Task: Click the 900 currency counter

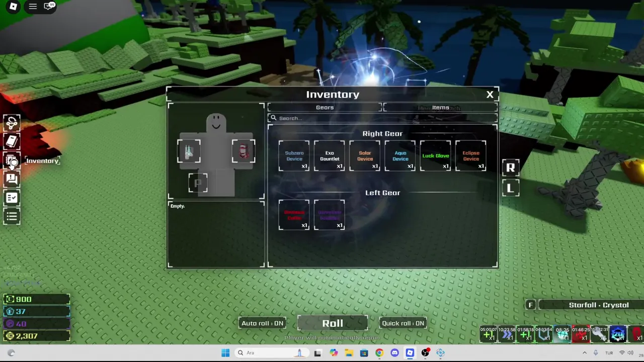Action: pos(37,299)
